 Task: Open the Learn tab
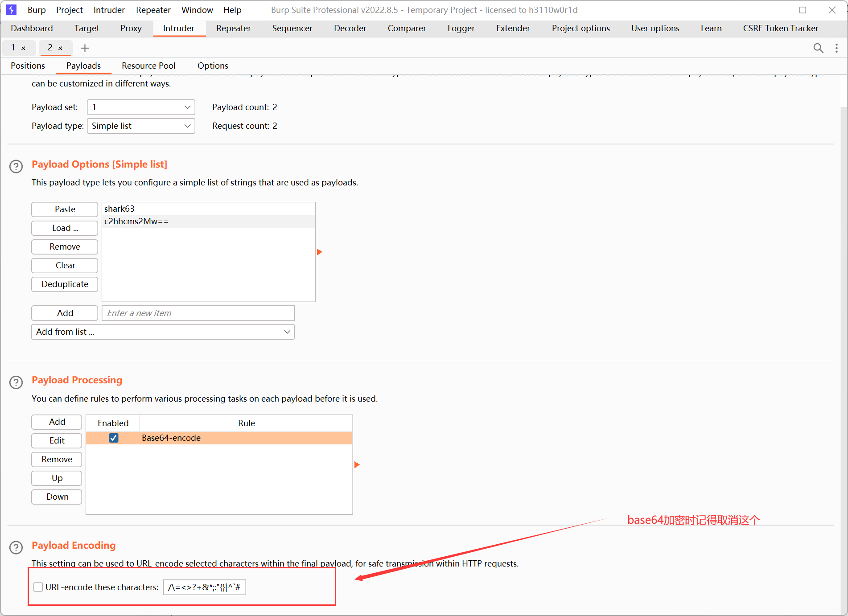711,28
